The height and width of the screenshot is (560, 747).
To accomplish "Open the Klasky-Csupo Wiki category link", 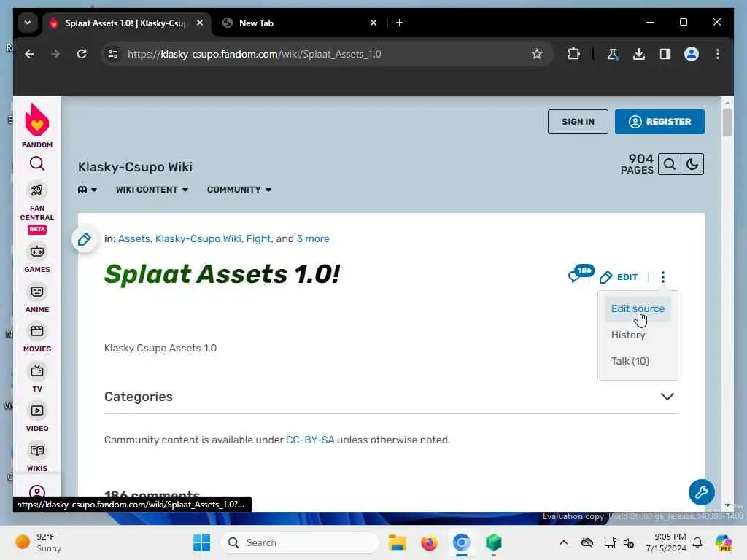I will click(198, 238).
